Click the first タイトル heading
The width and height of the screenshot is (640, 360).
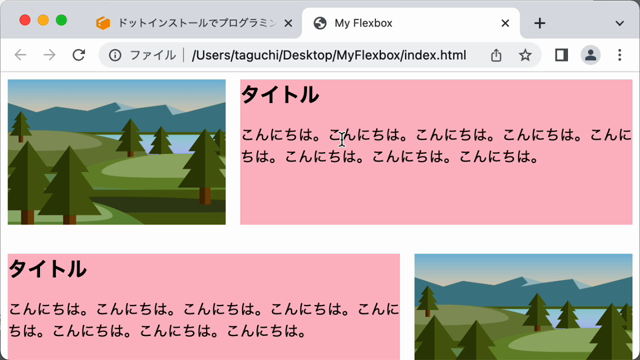point(280,95)
